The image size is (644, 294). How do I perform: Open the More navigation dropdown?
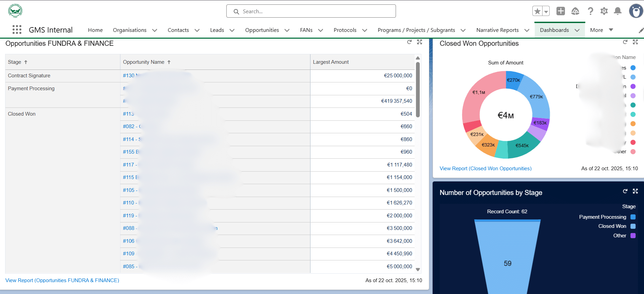coord(601,30)
